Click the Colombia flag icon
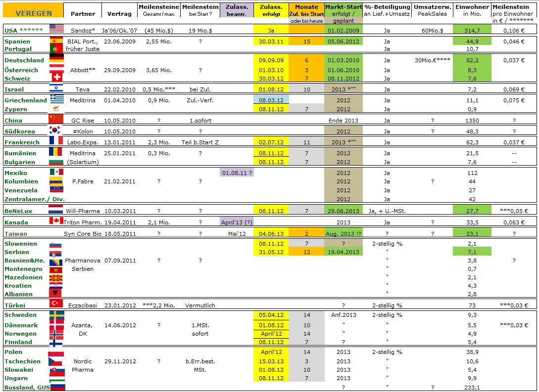Viewport: 539px width, 392px height. 57,180
